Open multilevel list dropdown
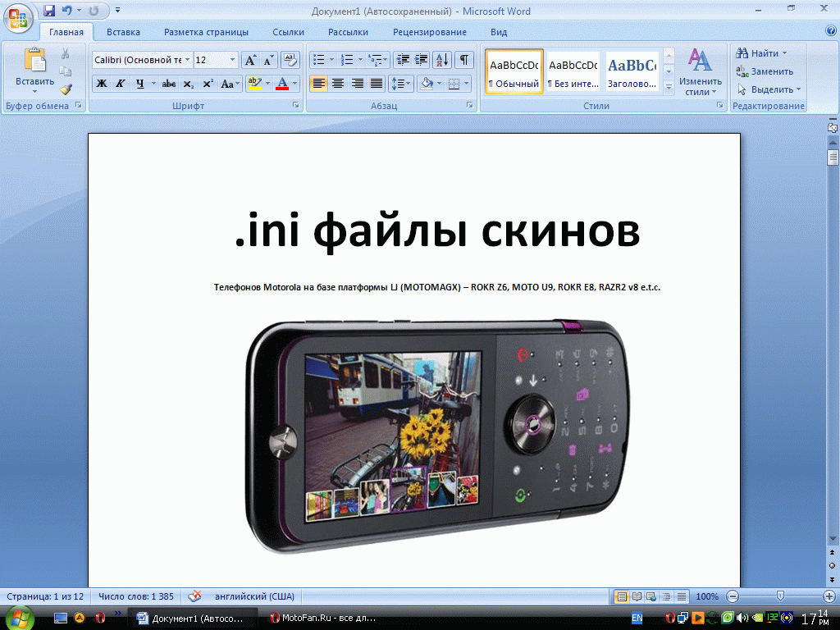Screen dimensions: 840x630 386,60
